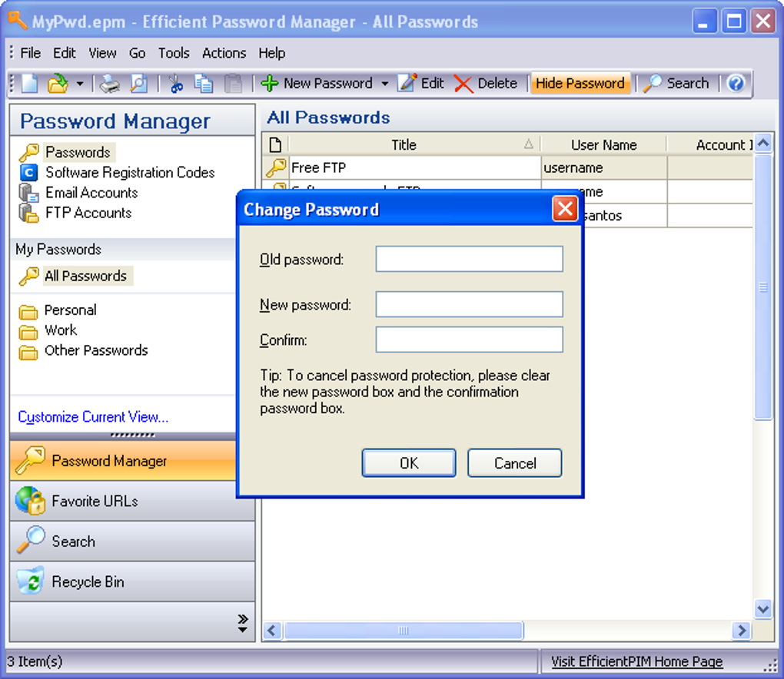Click the Search toolbar button
This screenshot has width=784, height=679.
[676, 84]
